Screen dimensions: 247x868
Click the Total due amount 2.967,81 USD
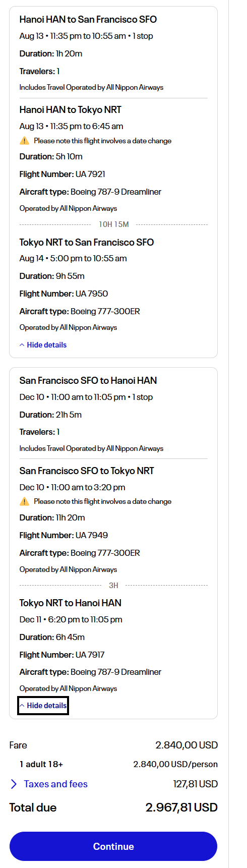[x=181, y=807]
